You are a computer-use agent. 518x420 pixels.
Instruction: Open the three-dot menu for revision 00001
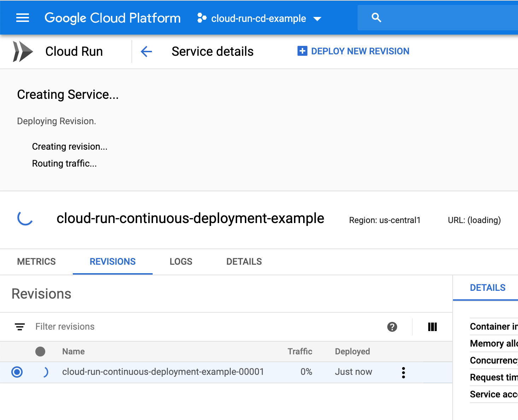point(404,373)
